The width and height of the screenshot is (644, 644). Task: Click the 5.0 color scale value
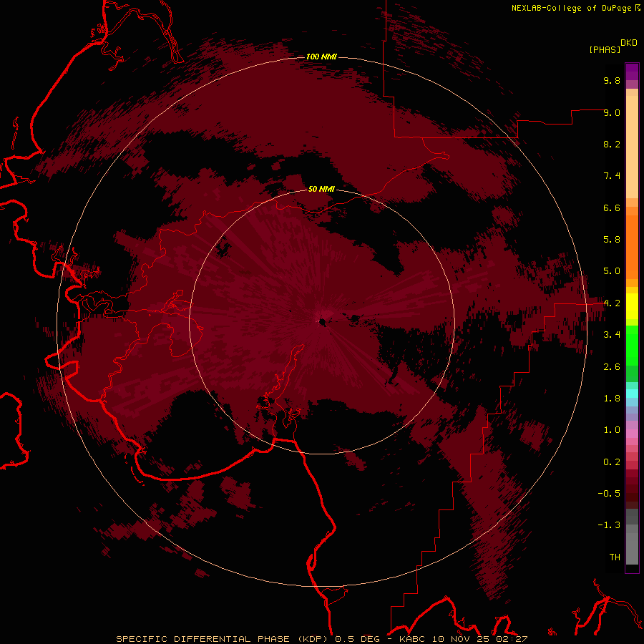(x=612, y=271)
